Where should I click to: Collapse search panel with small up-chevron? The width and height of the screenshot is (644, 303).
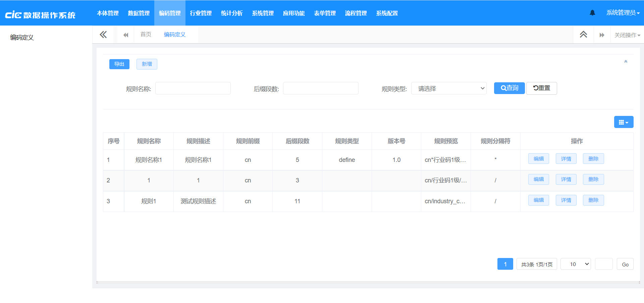tap(626, 61)
